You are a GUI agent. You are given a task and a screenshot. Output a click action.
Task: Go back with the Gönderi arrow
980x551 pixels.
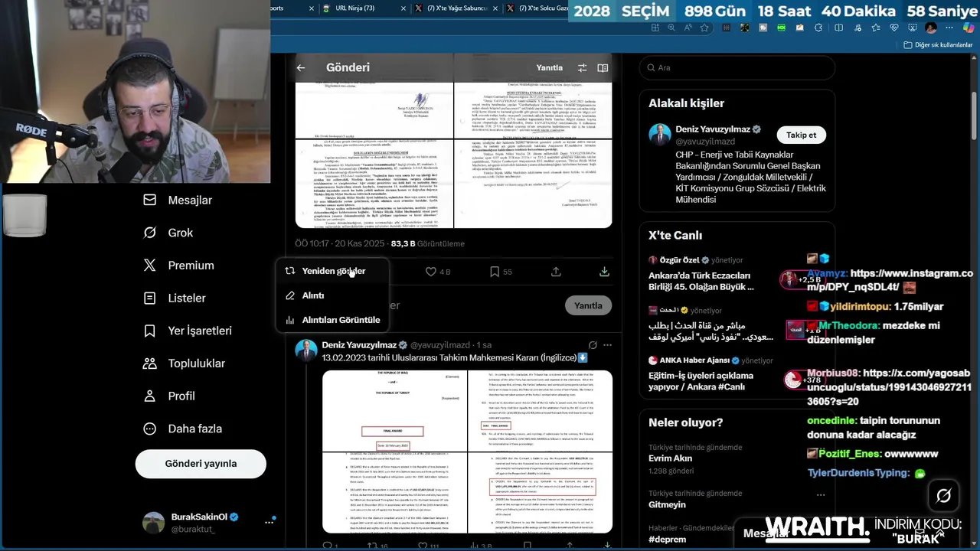pos(301,68)
